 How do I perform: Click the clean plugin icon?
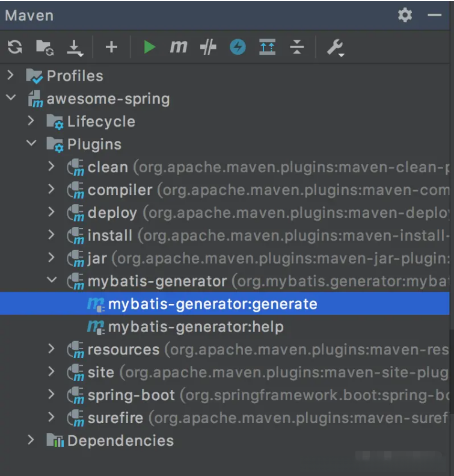point(76,167)
